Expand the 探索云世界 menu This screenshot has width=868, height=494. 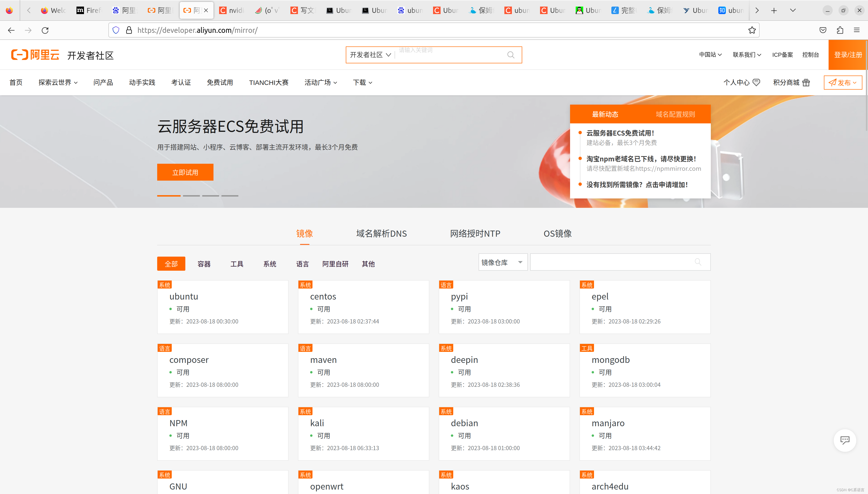58,82
